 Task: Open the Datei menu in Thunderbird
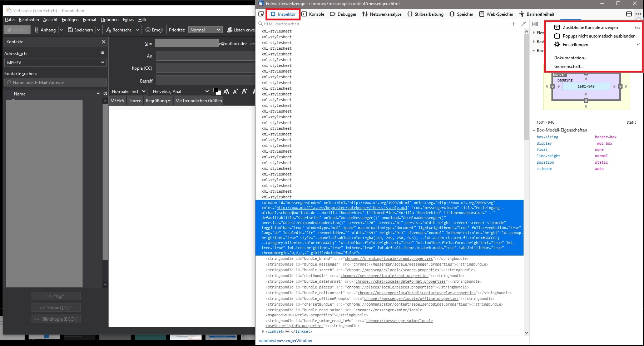pos(10,20)
